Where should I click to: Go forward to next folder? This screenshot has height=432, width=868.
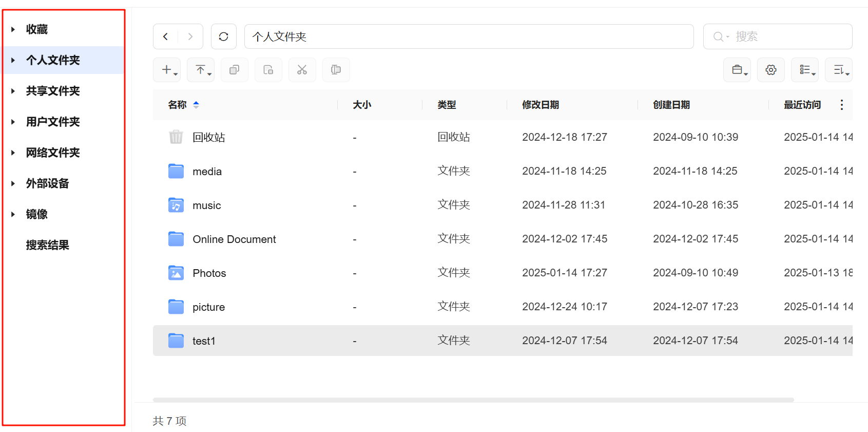pyautogui.click(x=190, y=36)
